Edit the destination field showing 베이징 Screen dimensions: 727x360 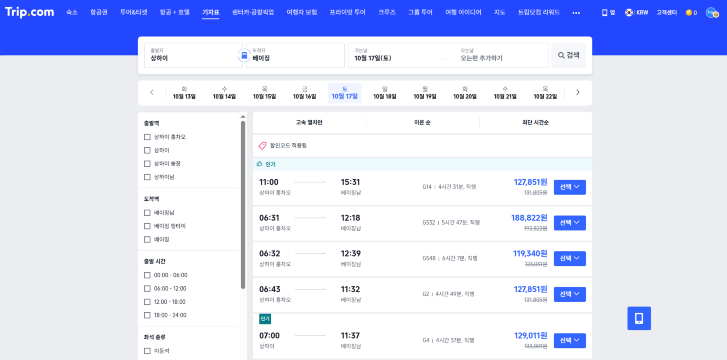[x=295, y=55]
